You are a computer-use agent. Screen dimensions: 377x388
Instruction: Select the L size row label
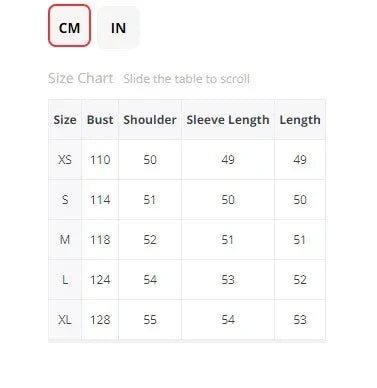coord(65,280)
